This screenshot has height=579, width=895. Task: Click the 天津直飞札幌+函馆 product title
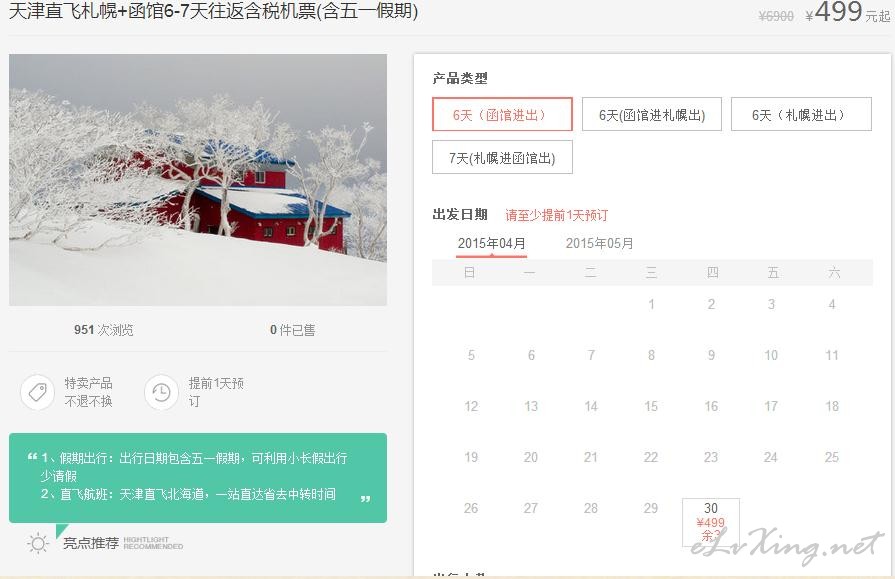pos(213,11)
